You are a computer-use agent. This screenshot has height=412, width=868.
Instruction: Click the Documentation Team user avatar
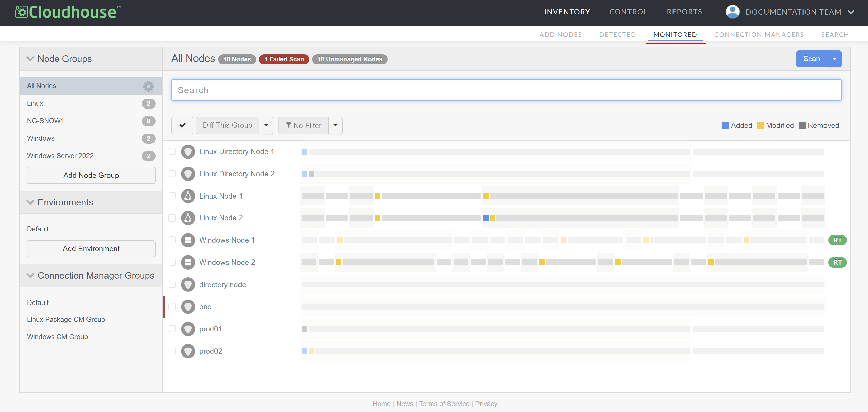pyautogui.click(x=732, y=12)
